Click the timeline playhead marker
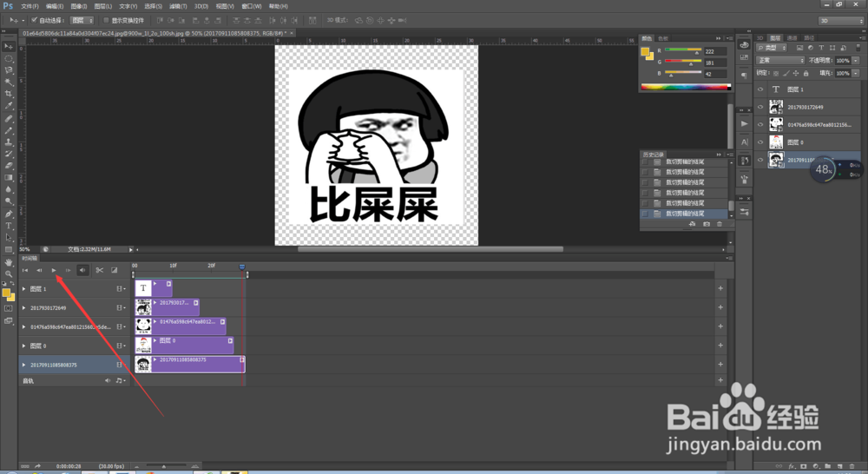This screenshot has height=474, width=868. coord(242,267)
